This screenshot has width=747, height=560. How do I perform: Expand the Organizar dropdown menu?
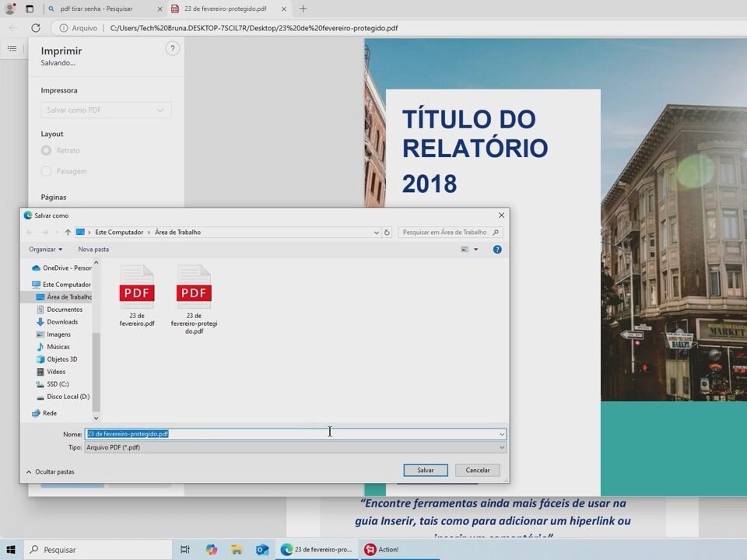(x=45, y=250)
